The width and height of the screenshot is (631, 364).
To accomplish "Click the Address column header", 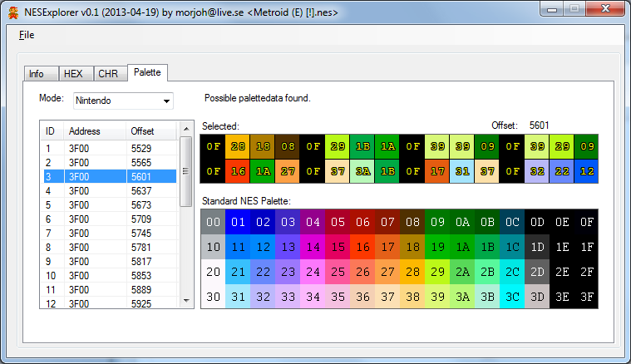I will coord(95,131).
